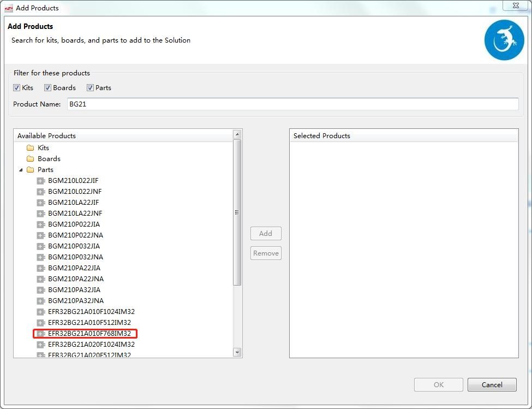
Task: Click the chip icon beside EFR32BG21A010F512IM32
Action: point(41,322)
